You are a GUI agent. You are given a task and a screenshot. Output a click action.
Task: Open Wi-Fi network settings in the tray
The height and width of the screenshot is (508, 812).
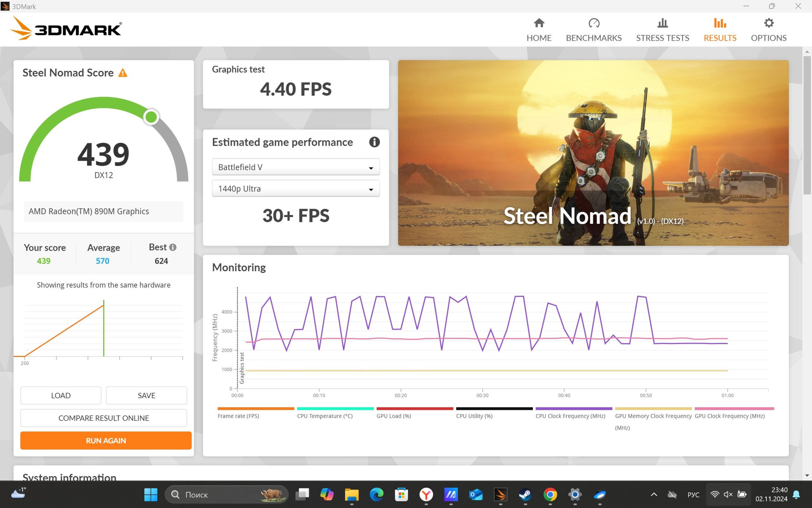(x=715, y=495)
